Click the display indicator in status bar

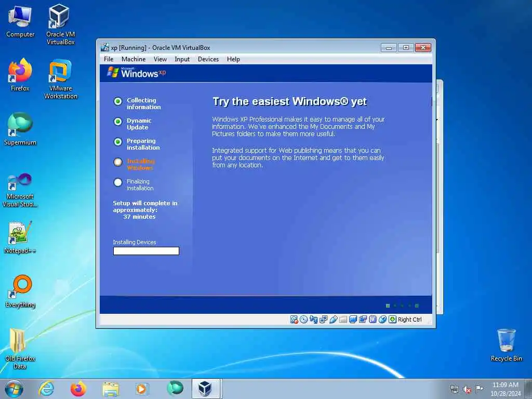point(353,320)
